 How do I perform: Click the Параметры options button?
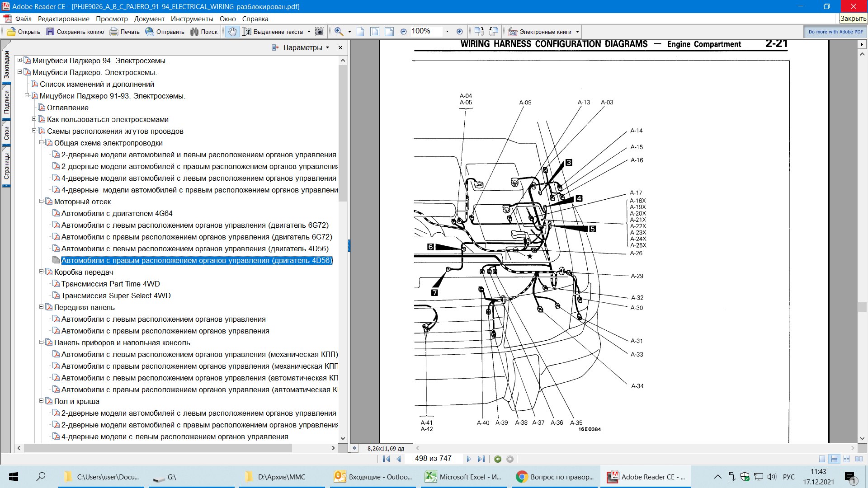302,47
